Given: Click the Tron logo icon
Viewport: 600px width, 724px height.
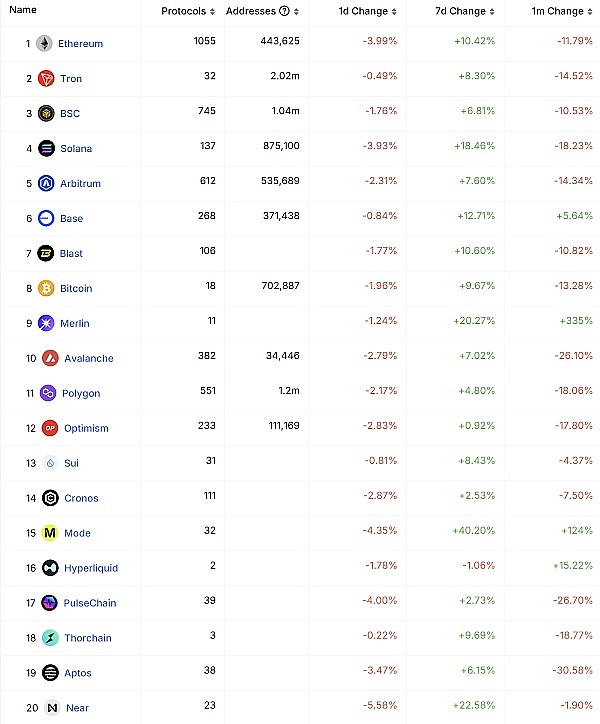Looking at the screenshot, I should (x=46, y=79).
